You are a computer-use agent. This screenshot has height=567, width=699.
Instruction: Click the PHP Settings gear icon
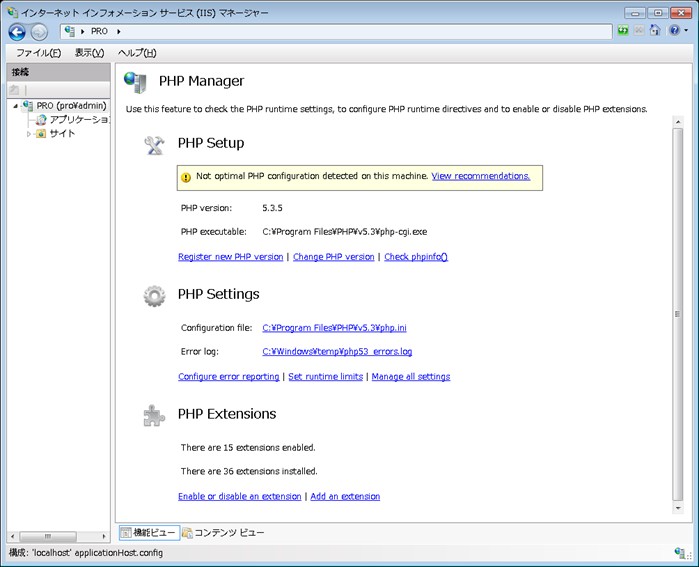pos(154,296)
